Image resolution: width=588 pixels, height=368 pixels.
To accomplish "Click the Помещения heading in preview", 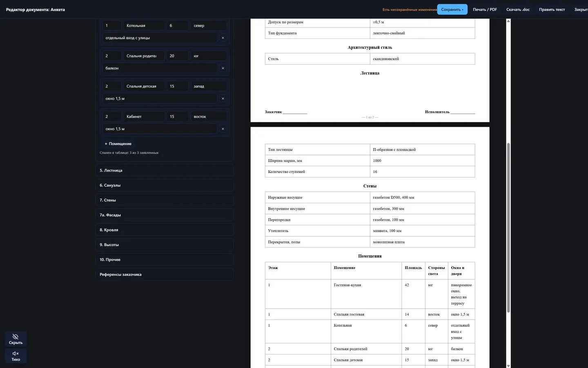I will pos(370,256).
